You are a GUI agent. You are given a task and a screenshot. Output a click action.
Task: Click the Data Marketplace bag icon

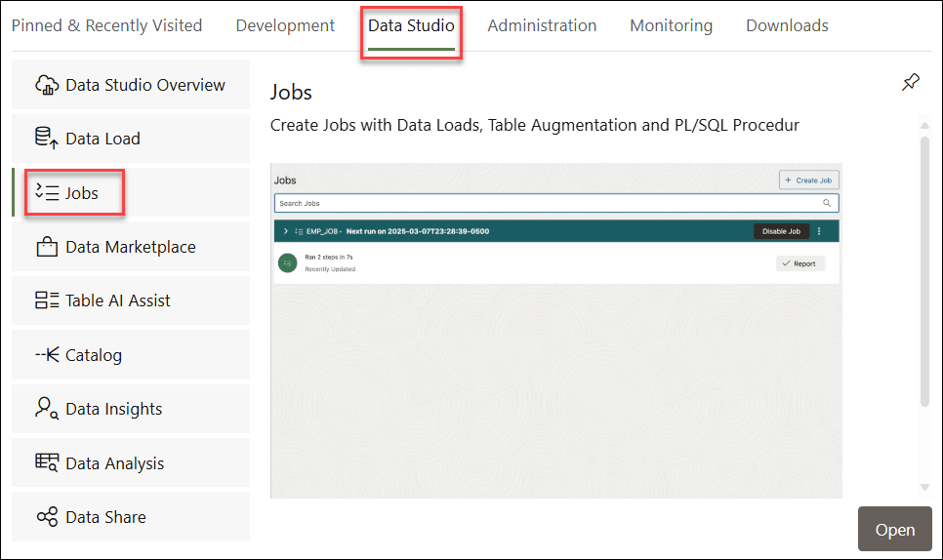coord(47,247)
